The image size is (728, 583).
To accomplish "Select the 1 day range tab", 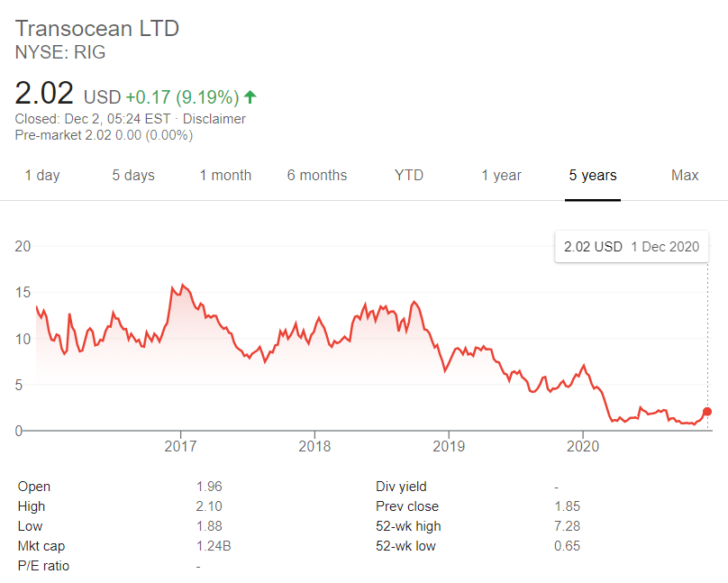I will tap(42, 176).
